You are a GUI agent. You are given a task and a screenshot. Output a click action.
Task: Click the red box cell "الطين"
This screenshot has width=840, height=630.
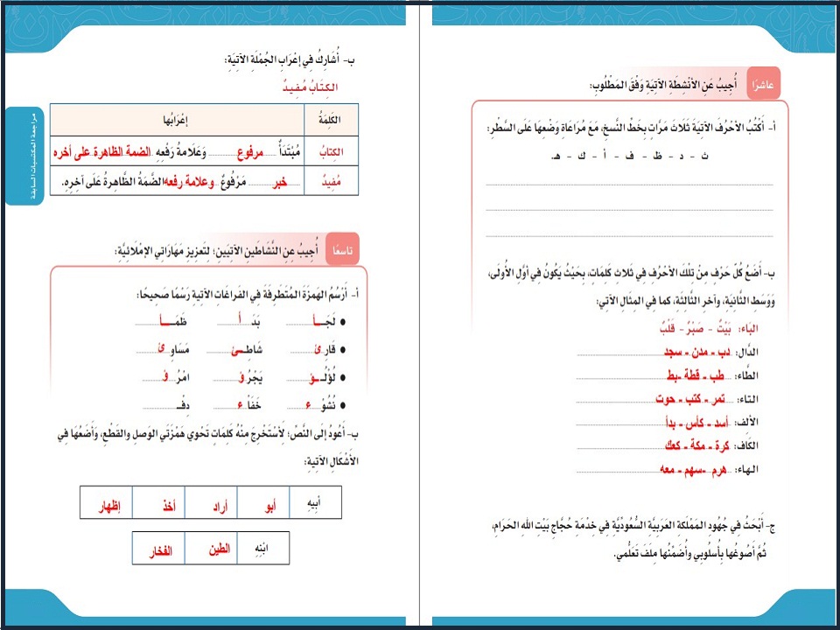pyautogui.click(x=211, y=548)
